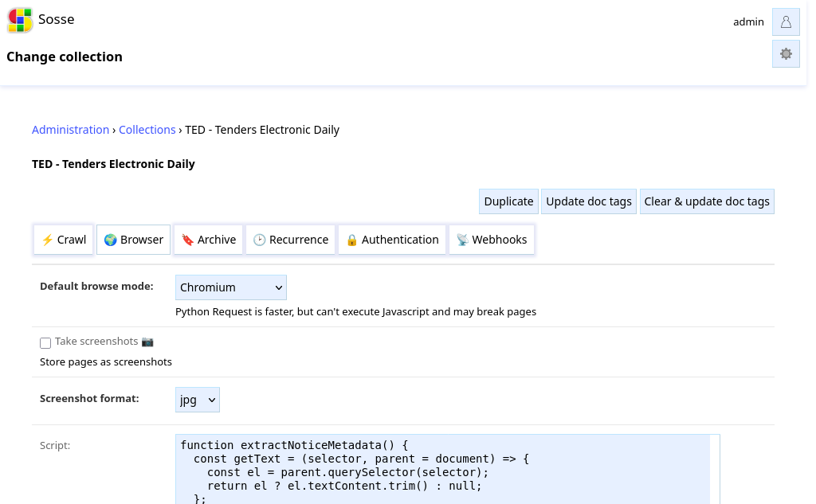Image resolution: width=816 pixels, height=504 pixels.
Task: Switch to the Webhooks tab
Action: (x=492, y=240)
